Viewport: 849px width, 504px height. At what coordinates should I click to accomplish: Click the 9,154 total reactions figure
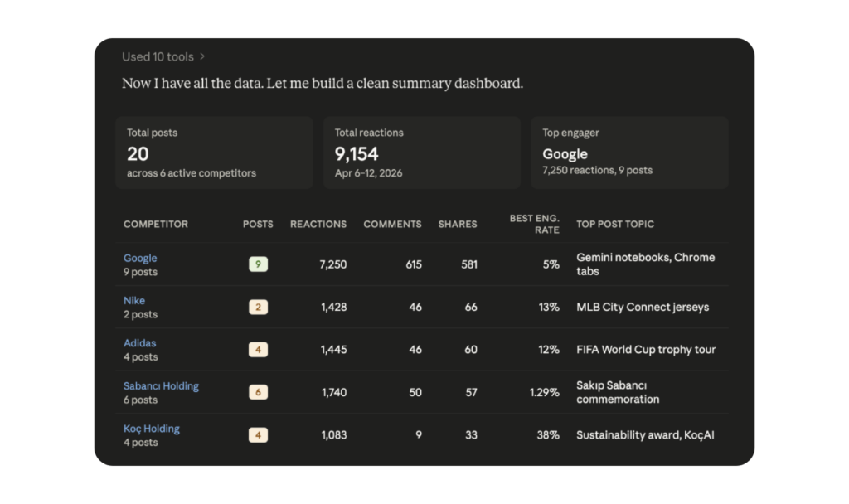357,154
